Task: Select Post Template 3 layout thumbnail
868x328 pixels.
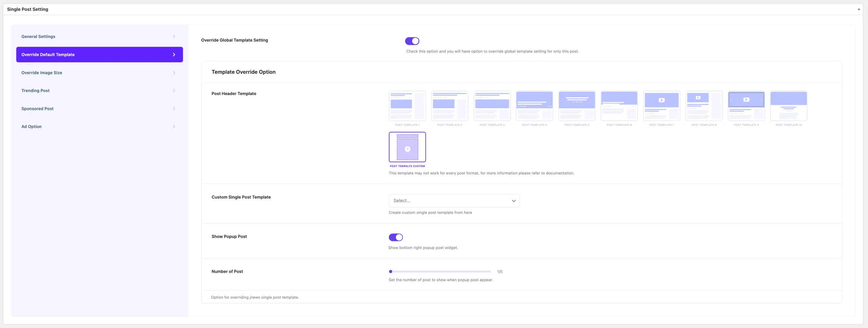Action: [492, 106]
